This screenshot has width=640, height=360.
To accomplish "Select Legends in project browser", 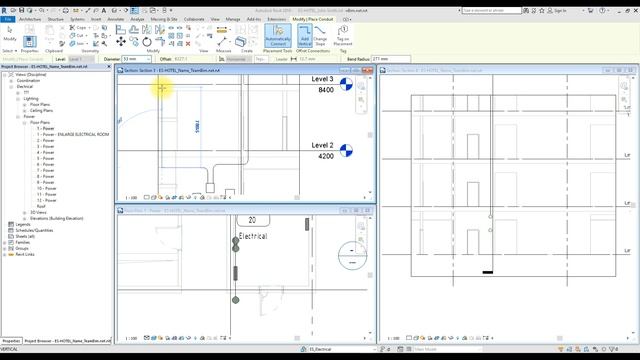I will (x=23, y=224).
